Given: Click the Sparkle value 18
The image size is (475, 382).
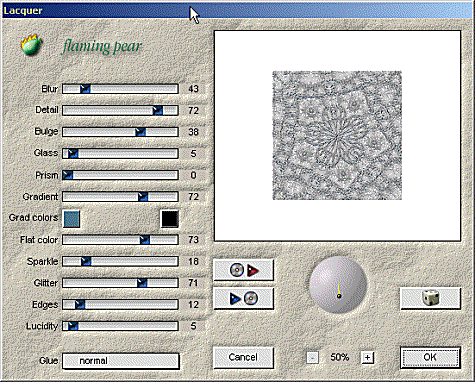Looking at the screenshot, I should coord(193,261).
